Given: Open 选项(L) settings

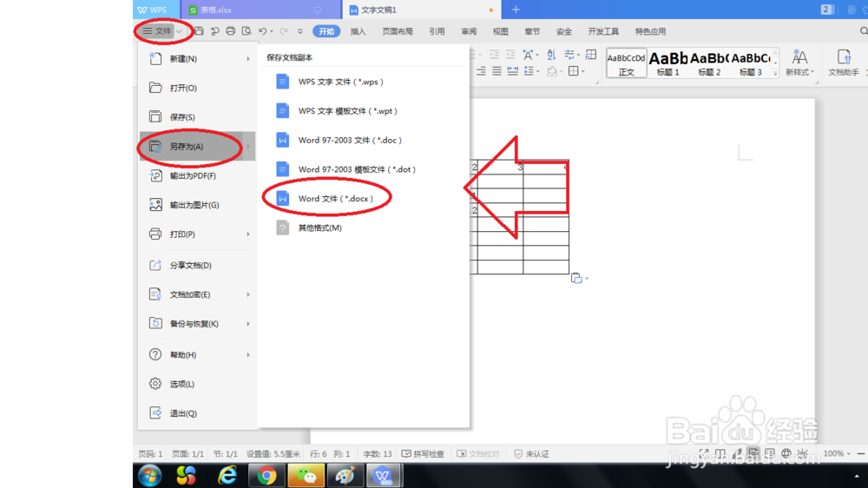Looking at the screenshot, I should [x=197, y=385].
